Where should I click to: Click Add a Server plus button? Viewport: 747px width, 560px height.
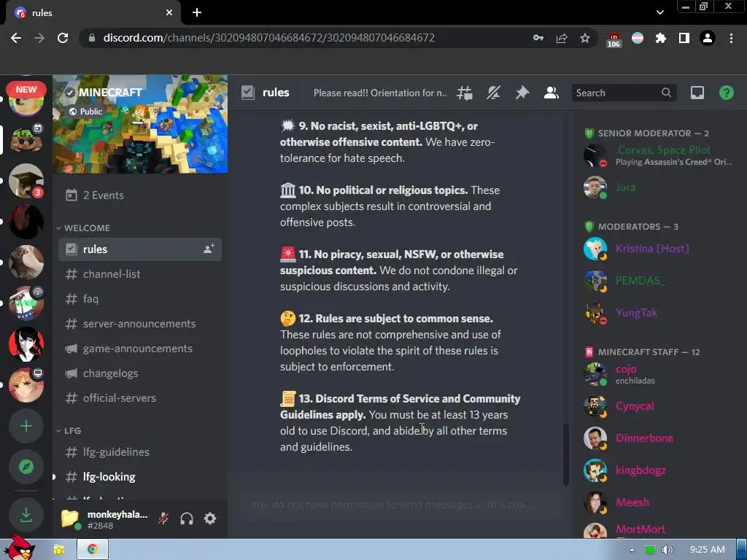click(x=26, y=426)
